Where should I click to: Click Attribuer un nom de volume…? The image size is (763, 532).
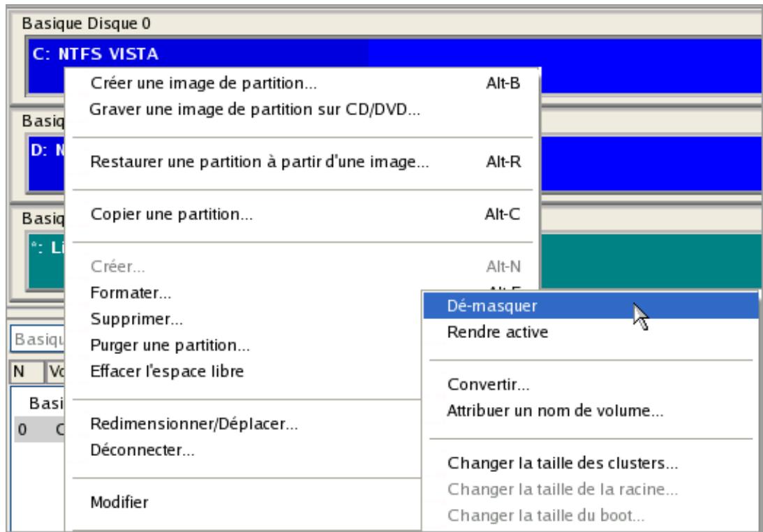tap(591, 411)
